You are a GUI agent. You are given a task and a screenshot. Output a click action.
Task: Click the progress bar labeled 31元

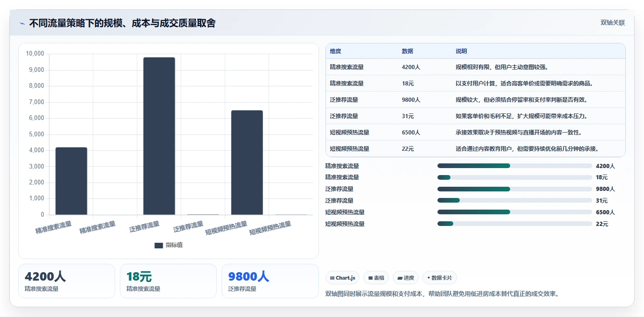click(x=515, y=201)
